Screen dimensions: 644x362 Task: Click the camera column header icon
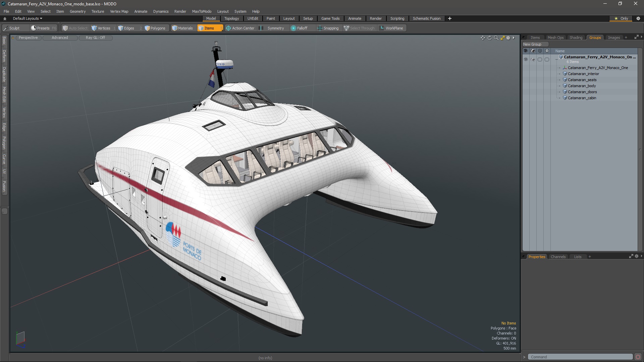(x=533, y=51)
